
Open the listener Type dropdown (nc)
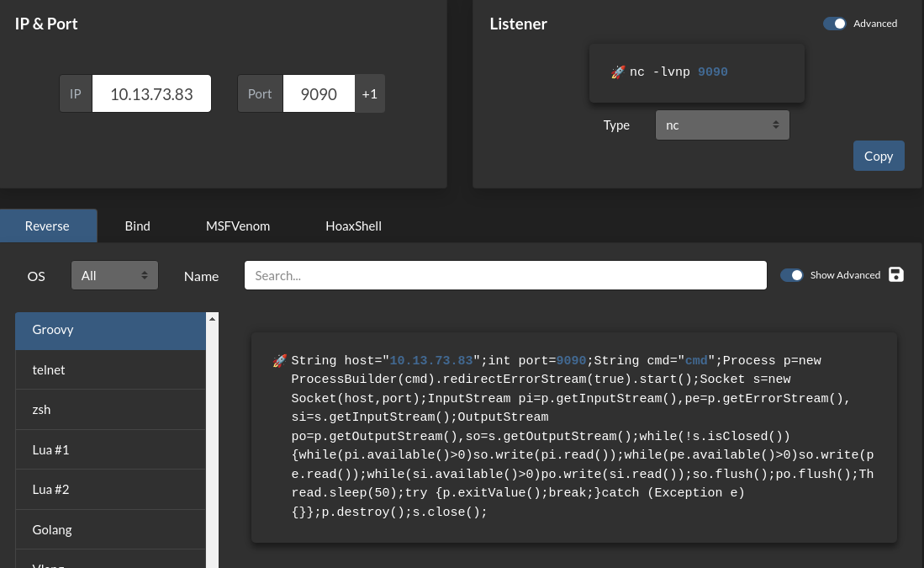[x=722, y=125]
